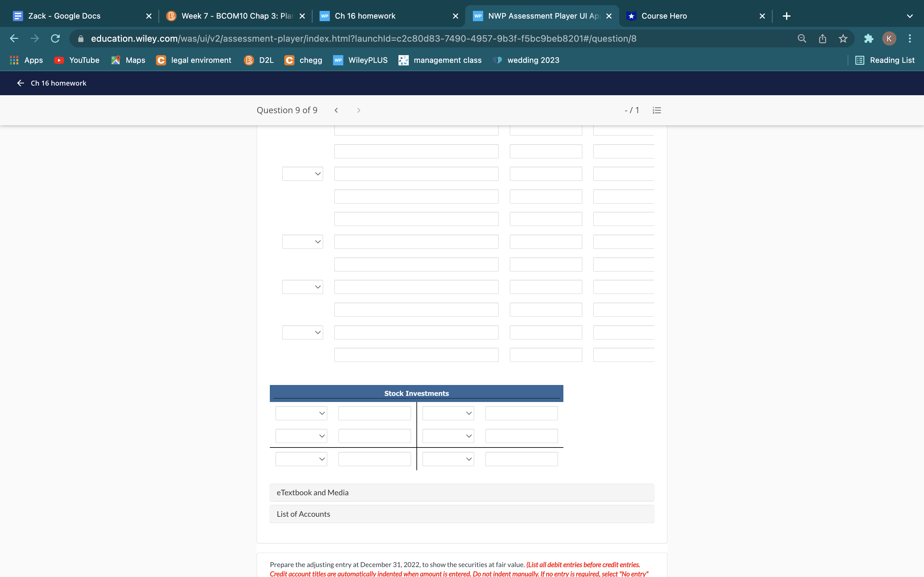Go to previous question chevron
The height and width of the screenshot is (577, 924).
(x=336, y=110)
